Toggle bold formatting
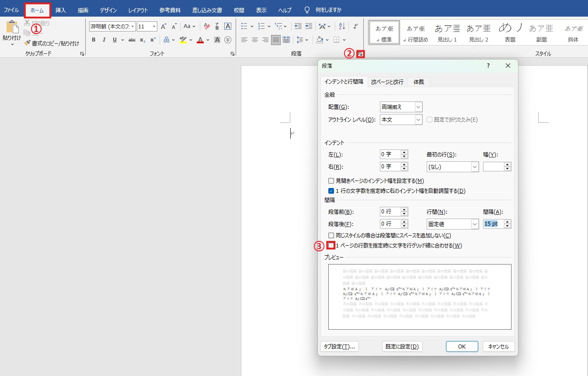 [94, 40]
